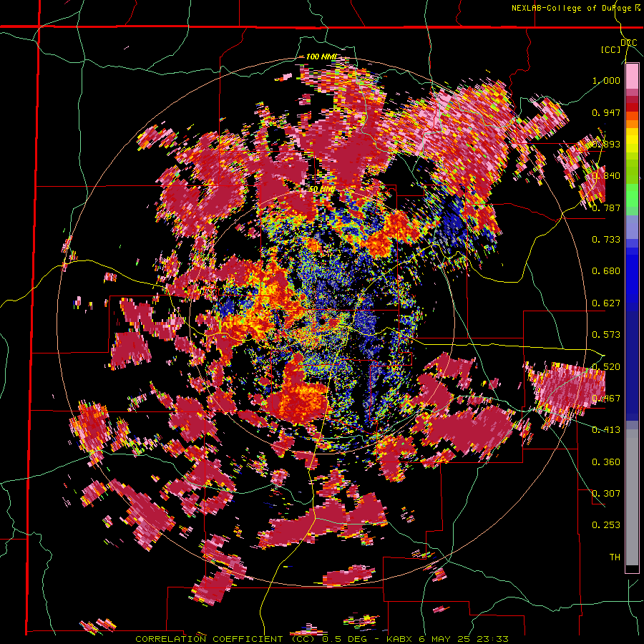Pick the black TH band at color bar bottom
This screenshot has height=644, width=644.
[632, 569]
